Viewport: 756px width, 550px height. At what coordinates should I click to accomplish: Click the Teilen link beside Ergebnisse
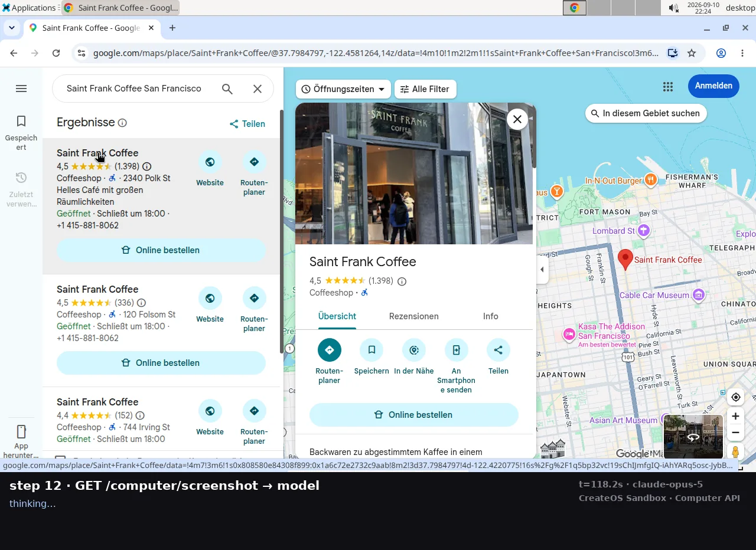[247, 124]
